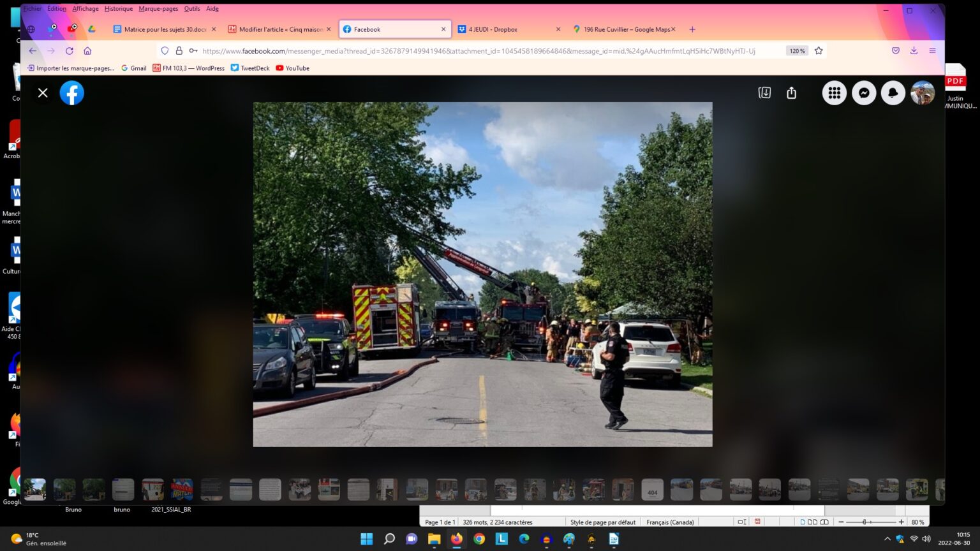The width and height of the screenshot is (980, 551).
Task: Open Messenger from the top bar
Action: pyautogui.click(x=864, y=93)
